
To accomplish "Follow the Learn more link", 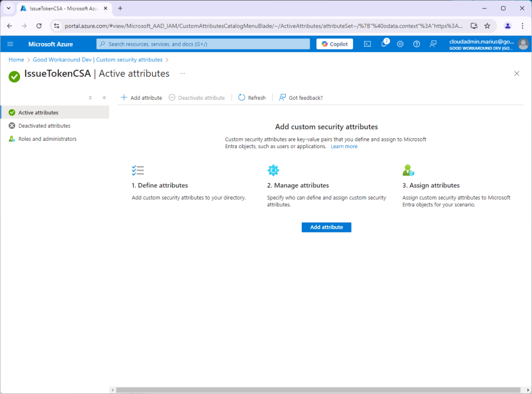I will [344, 147].
